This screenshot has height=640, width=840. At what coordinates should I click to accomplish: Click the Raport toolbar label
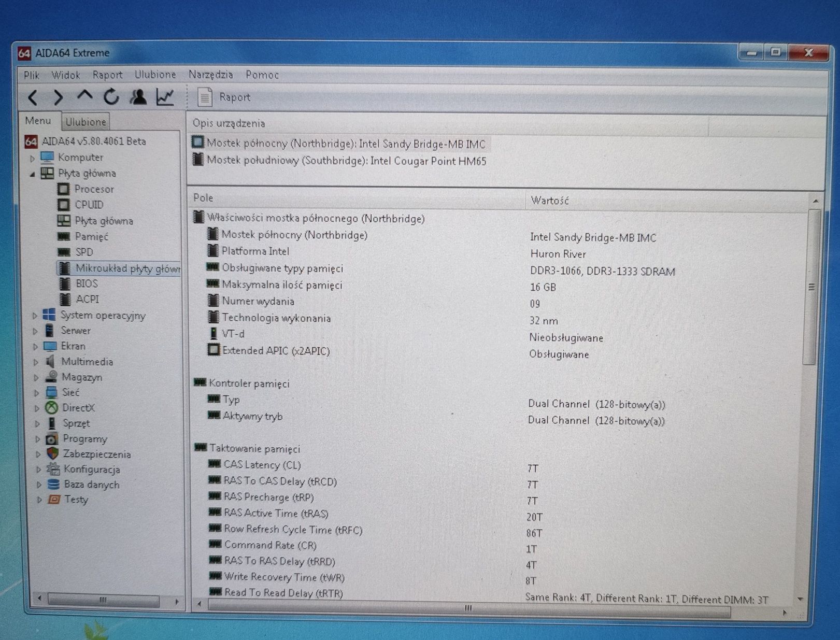(234, 97)
